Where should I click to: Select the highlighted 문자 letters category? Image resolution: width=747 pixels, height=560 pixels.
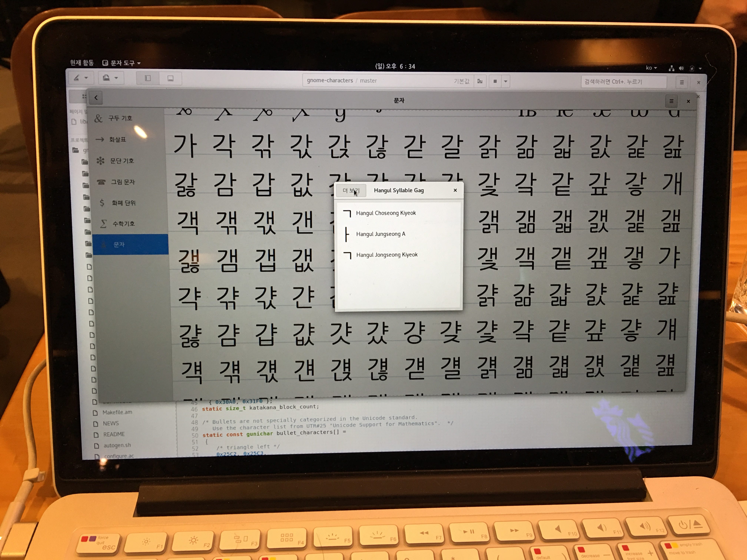pyautogui.click(x=130, y=244)
